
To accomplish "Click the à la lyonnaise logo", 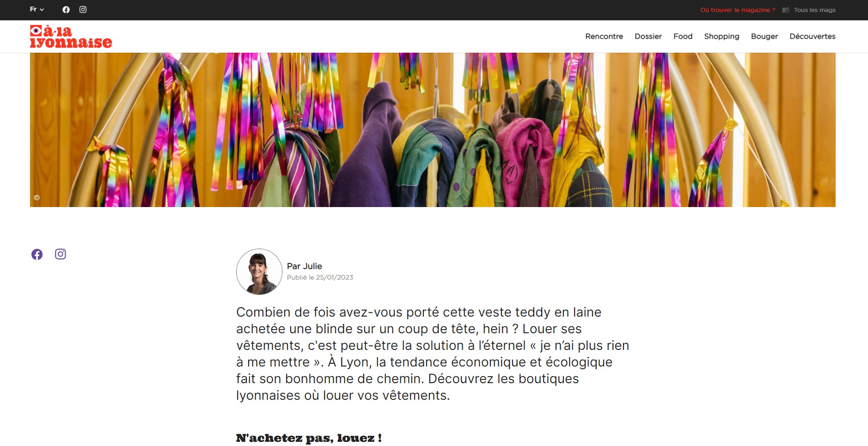I will [x=71, y=37].
